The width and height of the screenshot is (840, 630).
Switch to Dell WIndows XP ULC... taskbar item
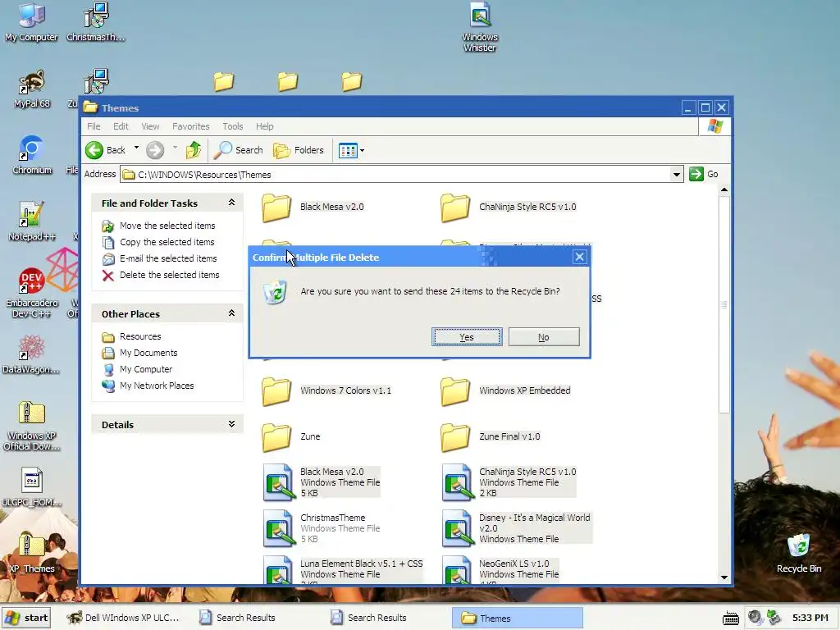point(122,618)
